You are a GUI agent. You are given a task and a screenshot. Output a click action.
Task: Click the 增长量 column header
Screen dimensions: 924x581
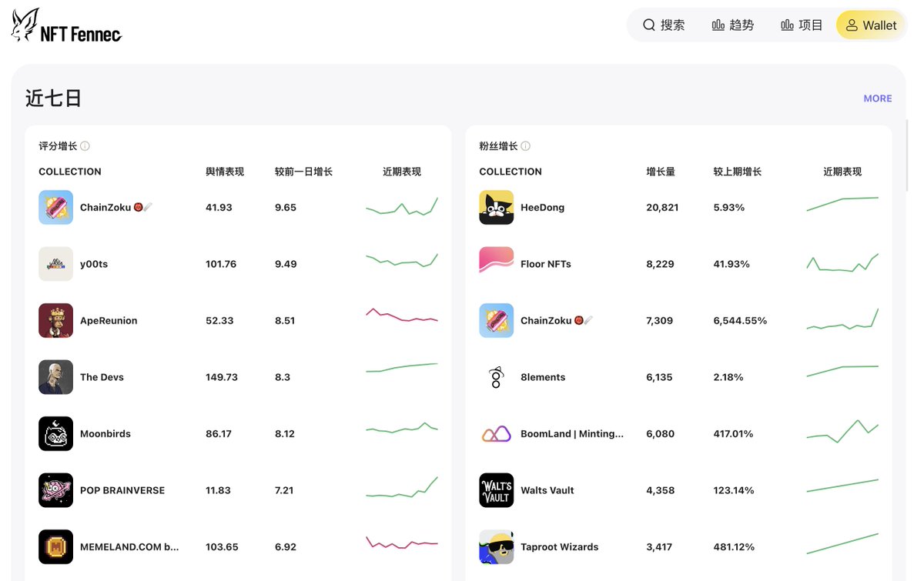[661, 172]
